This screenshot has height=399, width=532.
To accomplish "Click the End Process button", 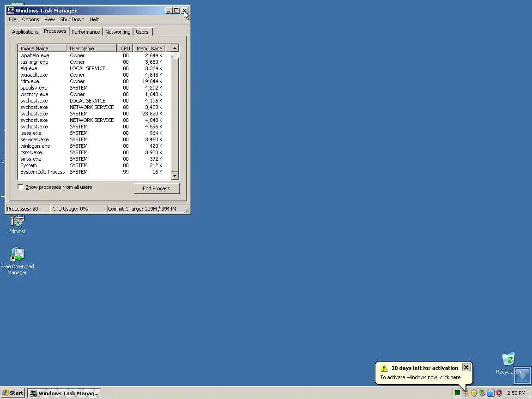I will (157, 188).
